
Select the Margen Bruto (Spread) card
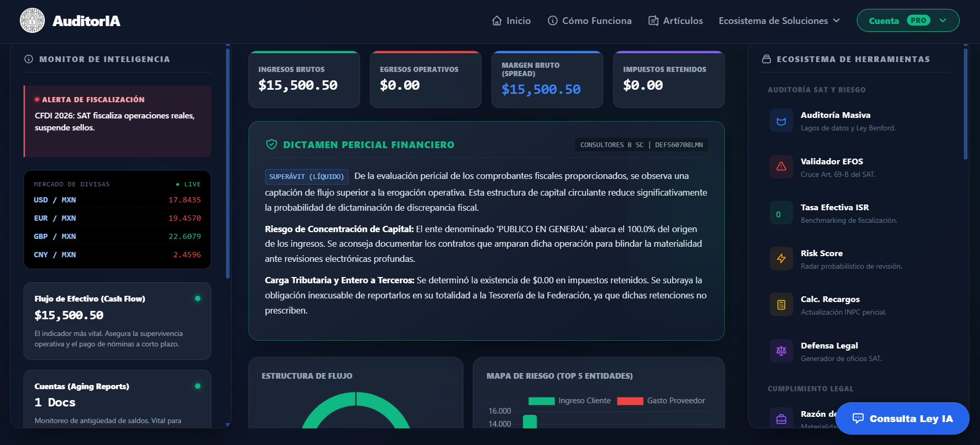(547, 79)
